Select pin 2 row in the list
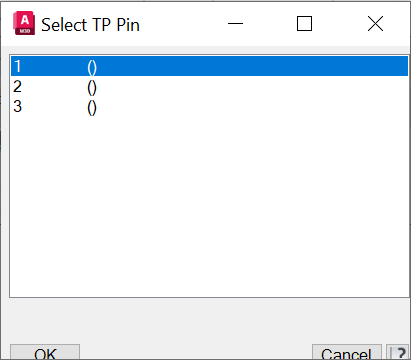This screenshot has height=360, width=411. click(209, 87)
